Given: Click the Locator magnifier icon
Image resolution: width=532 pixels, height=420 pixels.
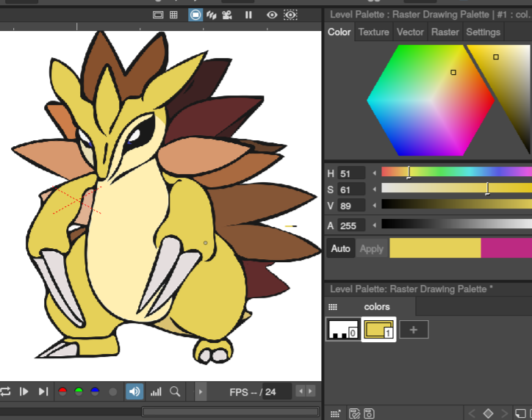Looking at the screenshot, I should click(x=175, y=391).
